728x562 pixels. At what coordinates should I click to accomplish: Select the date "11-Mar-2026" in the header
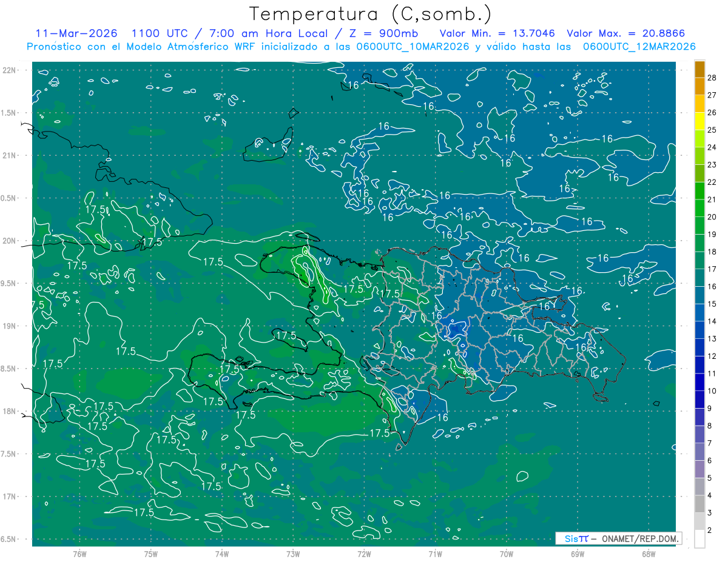point(76,33)
